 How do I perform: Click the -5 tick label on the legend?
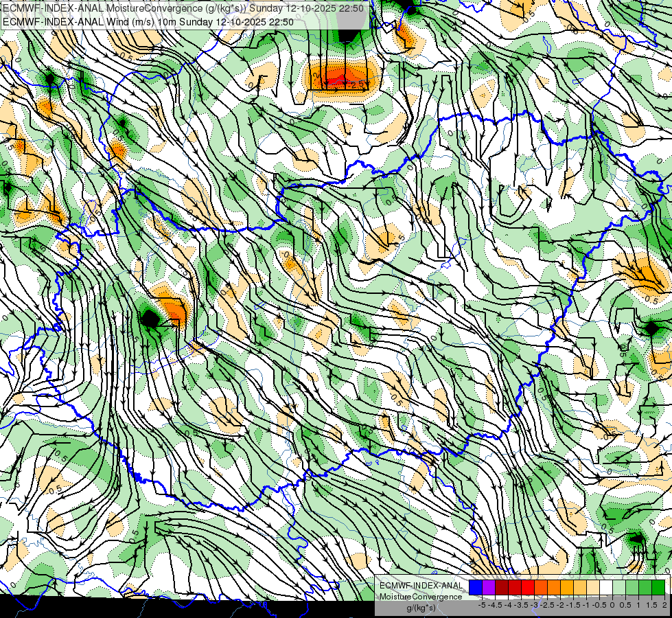482,605
